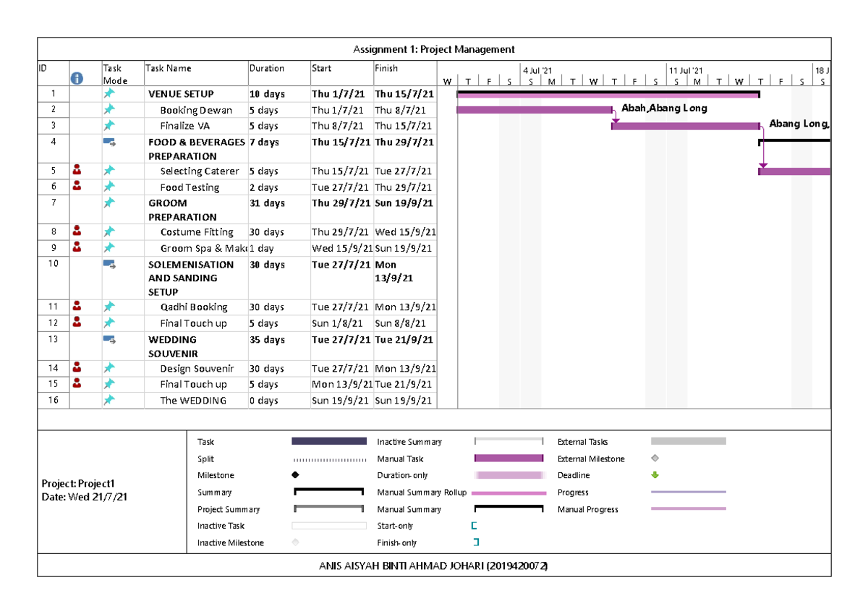This screenshot has height=614, width=868.
Task: Click the 11 Jul '21 timescale header
Action: click(684, 70)
